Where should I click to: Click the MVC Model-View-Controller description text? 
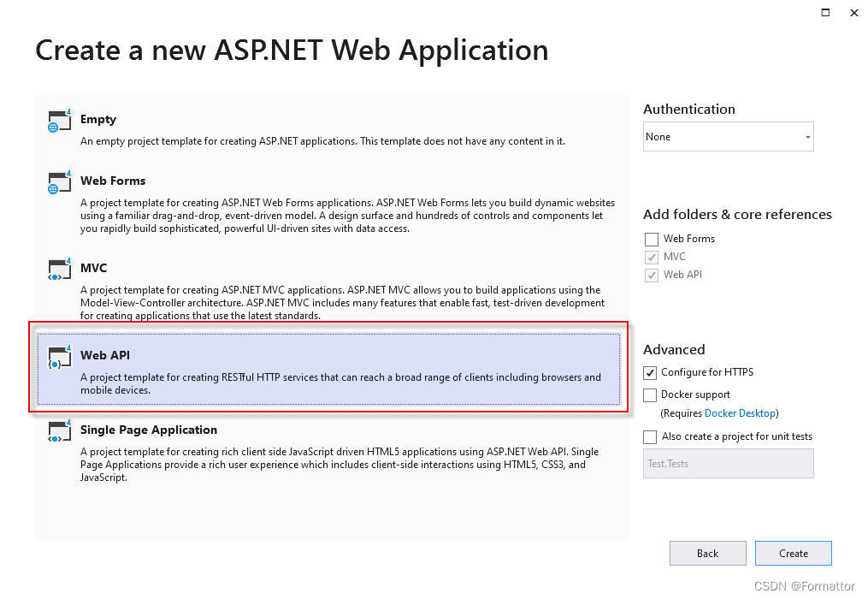click(x=342, y=303)
